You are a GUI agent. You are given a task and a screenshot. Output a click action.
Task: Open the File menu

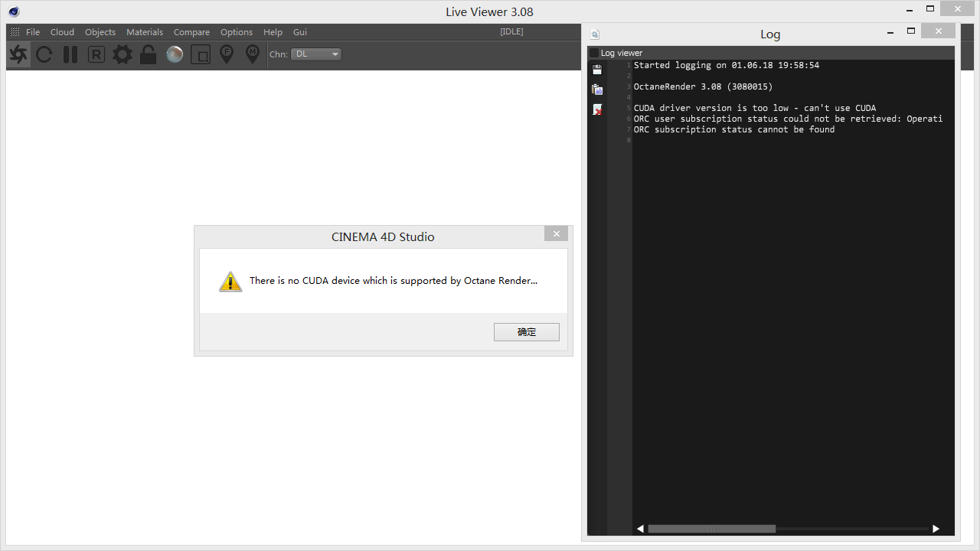coord(33,32)
